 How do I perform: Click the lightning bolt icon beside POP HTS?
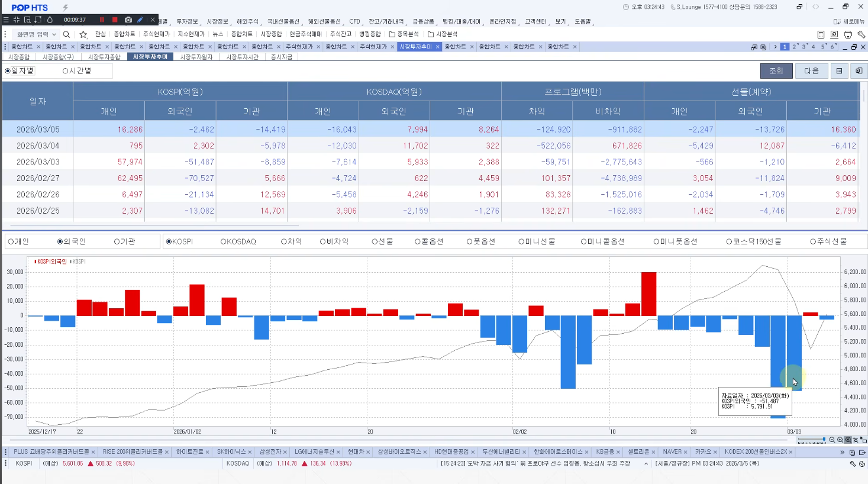[x=65, y=8]
